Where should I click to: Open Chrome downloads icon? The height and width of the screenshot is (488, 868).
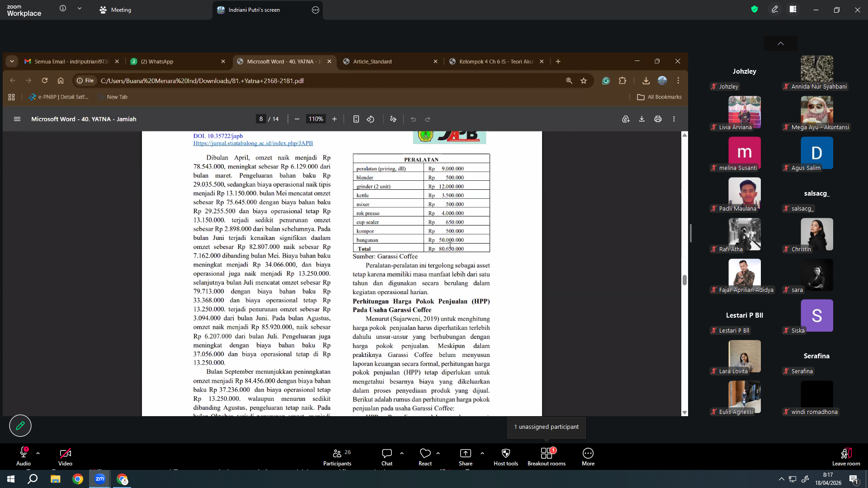[x=646, y=80]
